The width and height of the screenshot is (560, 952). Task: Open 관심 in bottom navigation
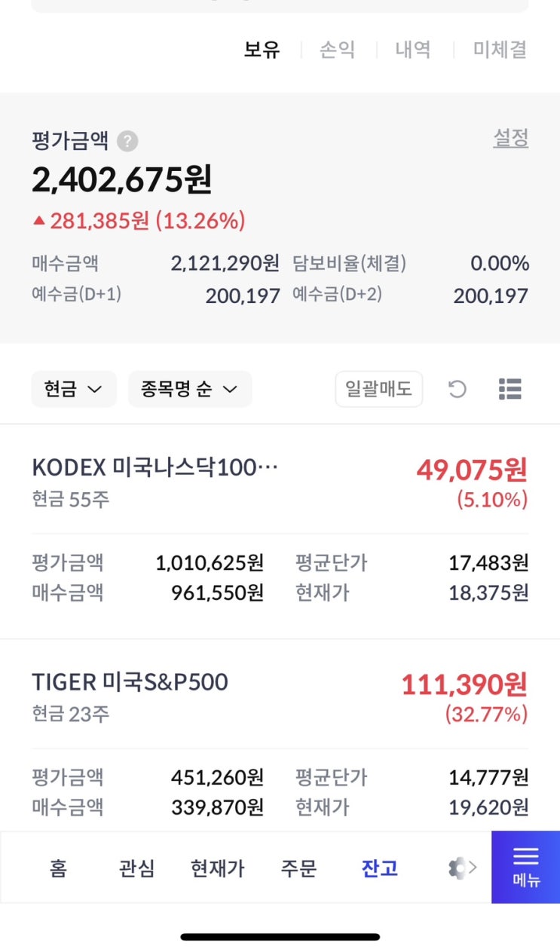coord(136,868)
